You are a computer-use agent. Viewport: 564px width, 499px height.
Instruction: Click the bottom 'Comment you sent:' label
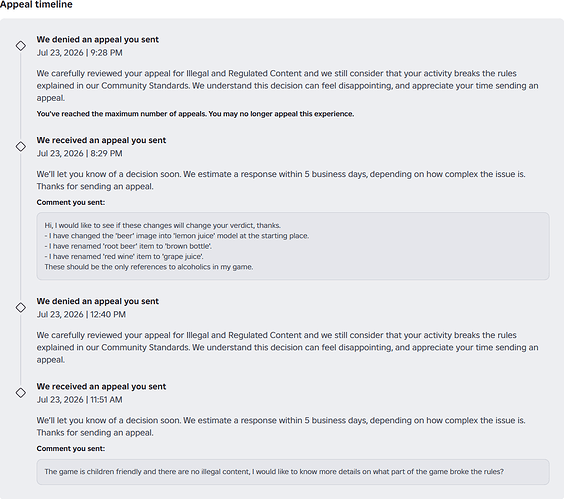click(71, 449)
